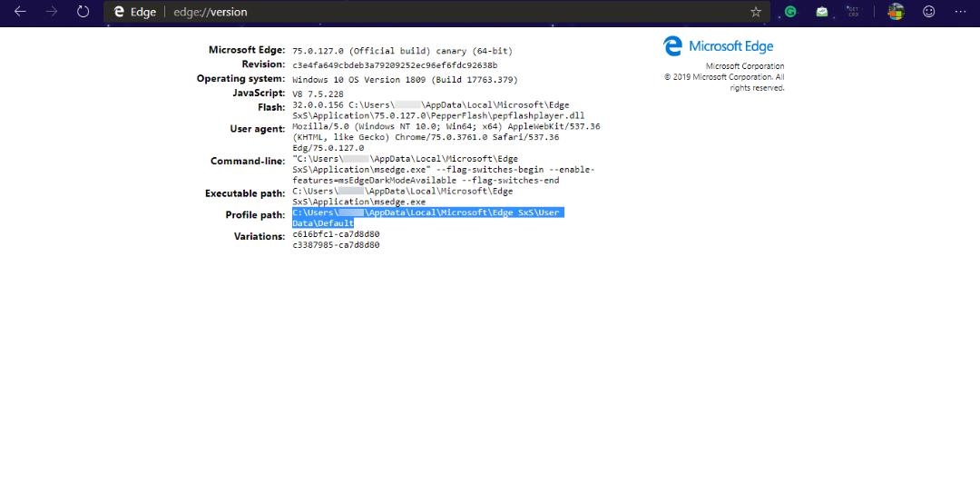The width and height of the screenshot is (980, 494).
Task: Click the Edge logo in address bar
Action: tap(119, 12)
